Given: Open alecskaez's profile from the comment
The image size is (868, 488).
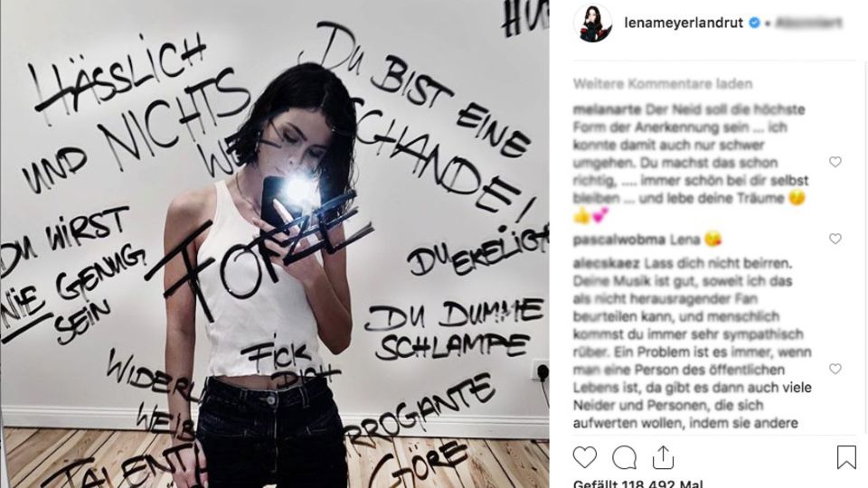Looking at the screenshot, I should [x=606, y=263].
